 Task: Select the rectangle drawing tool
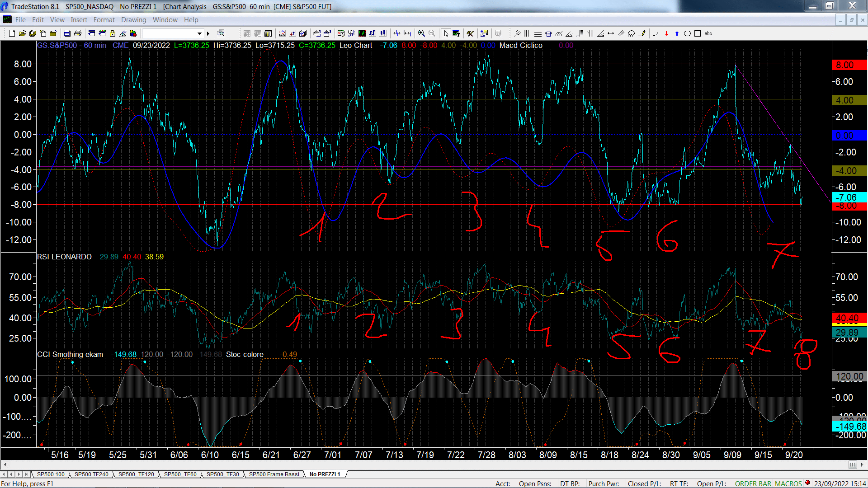point(698,33)
